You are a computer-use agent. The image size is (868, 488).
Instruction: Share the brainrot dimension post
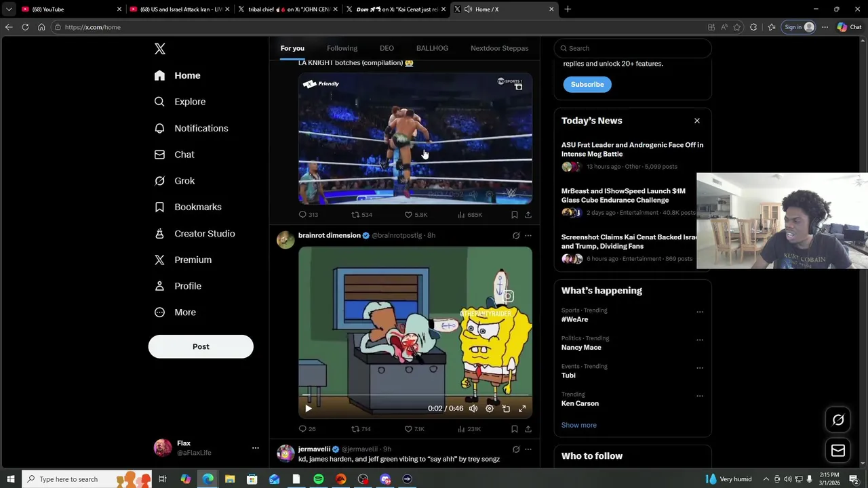[528, 429]
